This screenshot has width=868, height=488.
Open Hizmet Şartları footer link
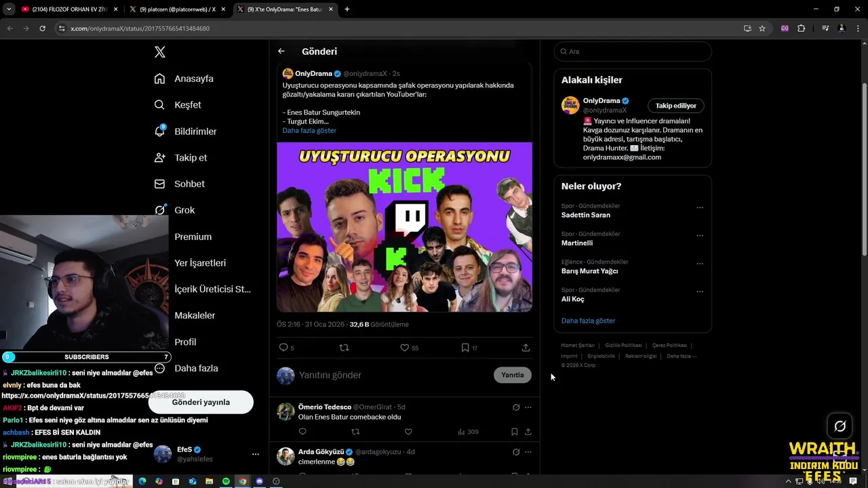(x=578, y=345)
